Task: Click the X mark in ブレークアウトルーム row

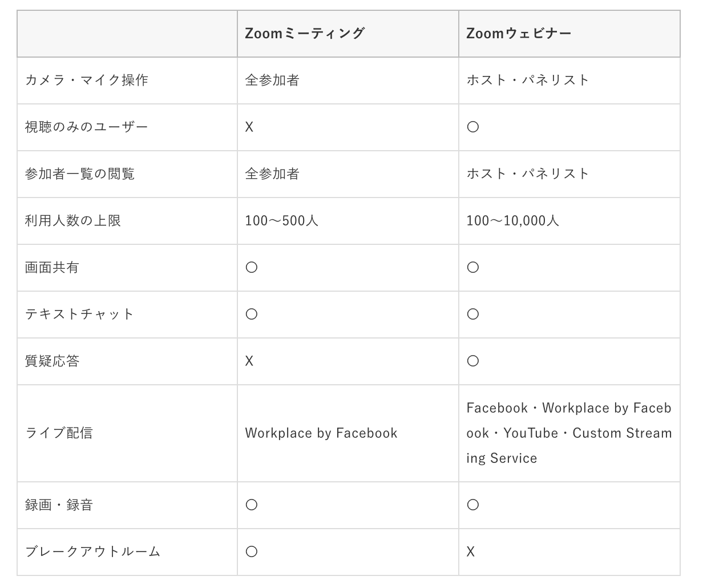Action: pos(471,552)
